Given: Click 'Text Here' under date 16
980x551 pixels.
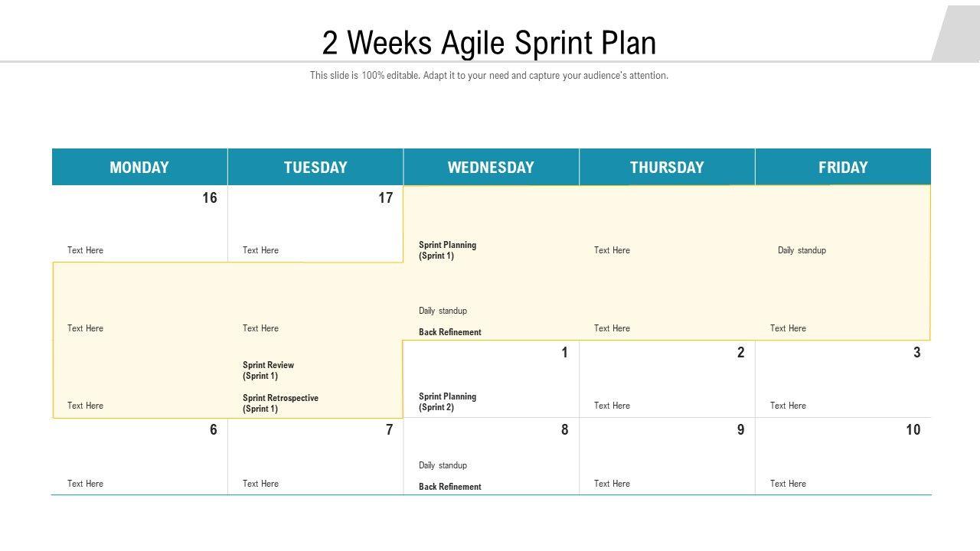Looking at the screenshot, I should [x=85, y=250].
